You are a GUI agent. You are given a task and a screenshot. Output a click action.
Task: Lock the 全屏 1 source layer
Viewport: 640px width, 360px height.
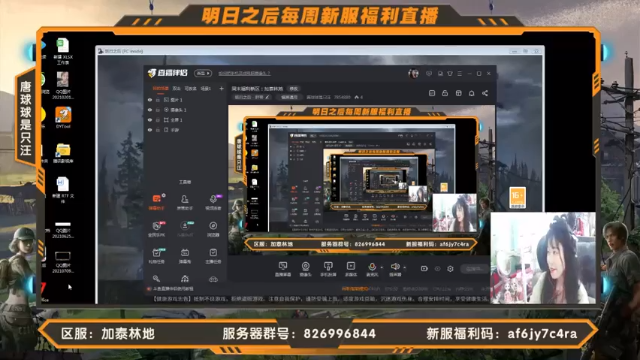click(158, 120)
